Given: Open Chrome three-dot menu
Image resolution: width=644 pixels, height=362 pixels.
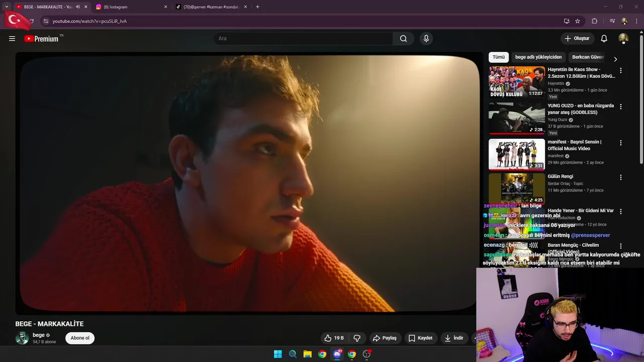Looking at the screenshot, I should coord(636,21).
